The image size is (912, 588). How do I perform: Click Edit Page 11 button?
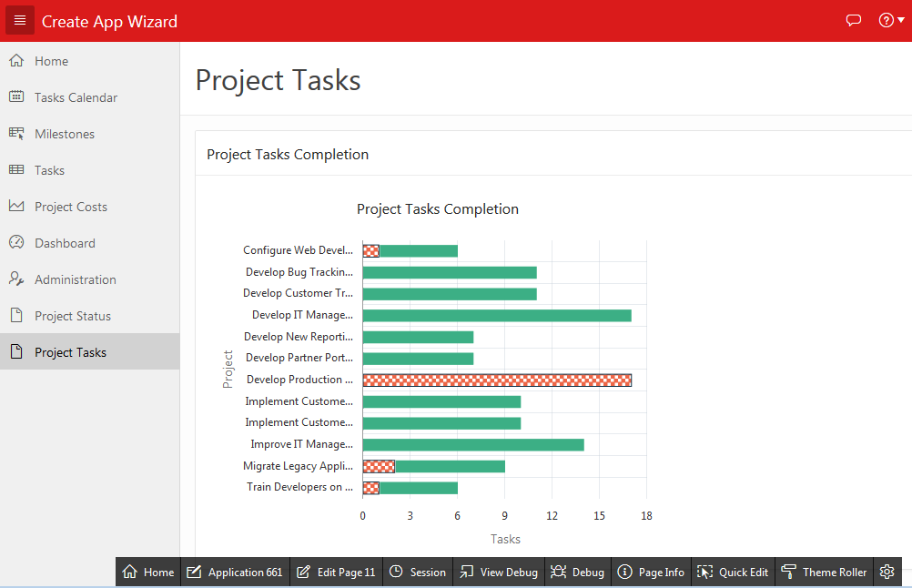pos(336,572)
